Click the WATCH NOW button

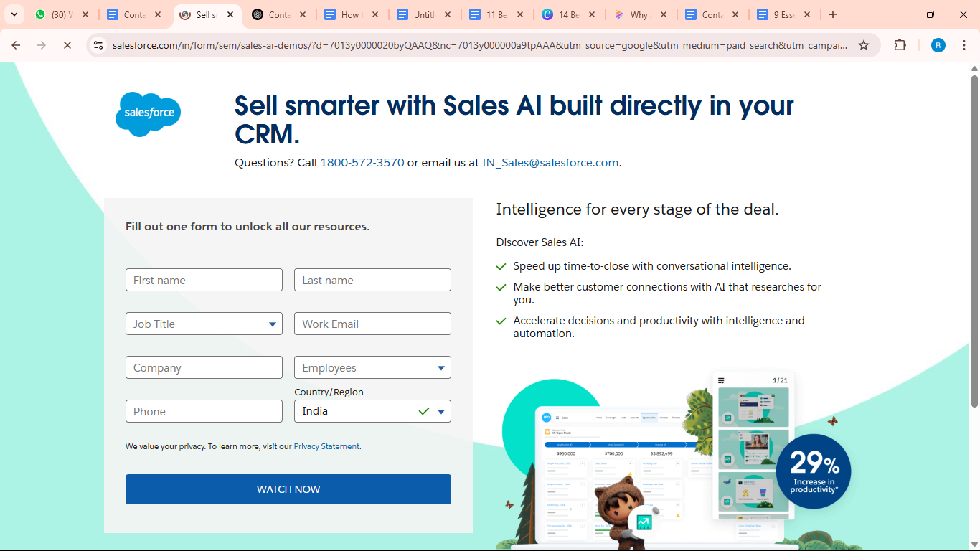coord(288,489)
